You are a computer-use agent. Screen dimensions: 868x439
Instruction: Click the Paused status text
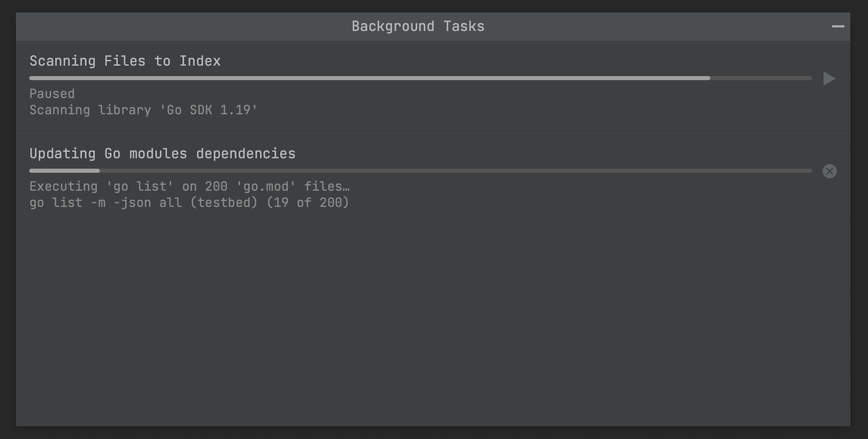point(52,94)
